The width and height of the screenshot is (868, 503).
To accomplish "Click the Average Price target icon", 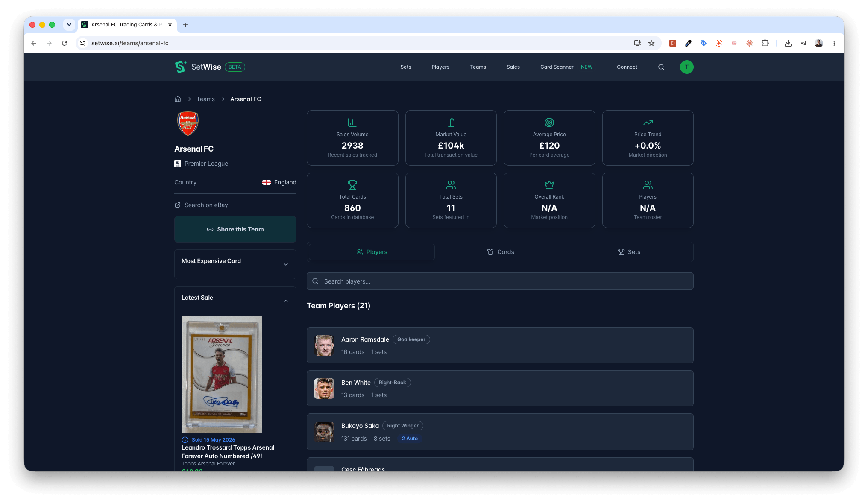I will pos(549,123).
